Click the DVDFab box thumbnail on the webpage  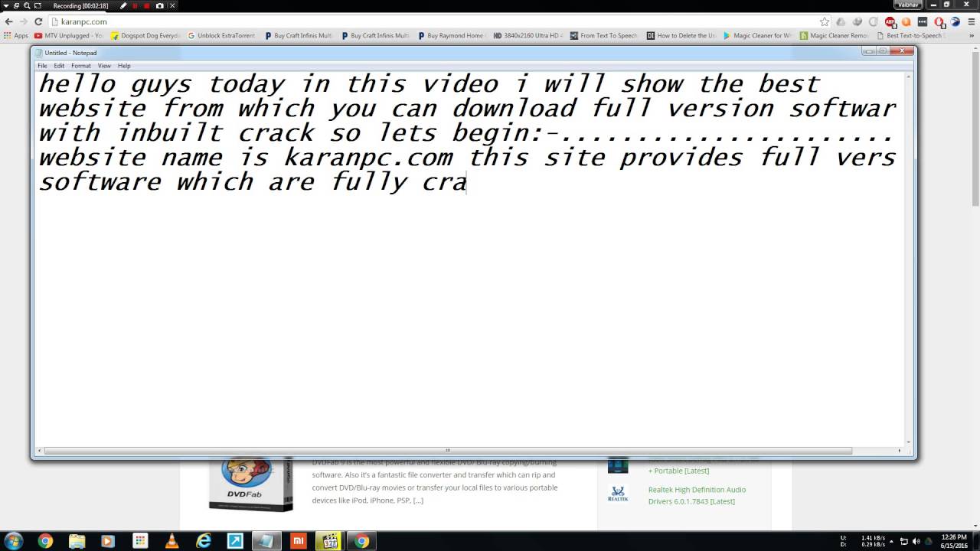pyautogui.click(x=251, y=484)
